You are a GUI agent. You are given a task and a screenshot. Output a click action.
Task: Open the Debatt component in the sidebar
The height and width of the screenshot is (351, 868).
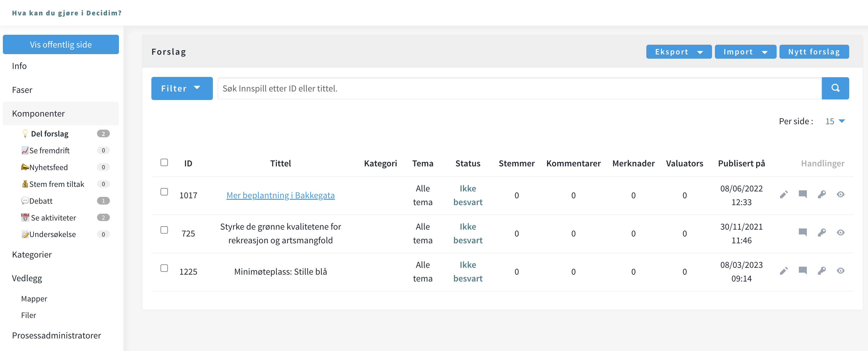pyautogui.click(x=41, y=201)
